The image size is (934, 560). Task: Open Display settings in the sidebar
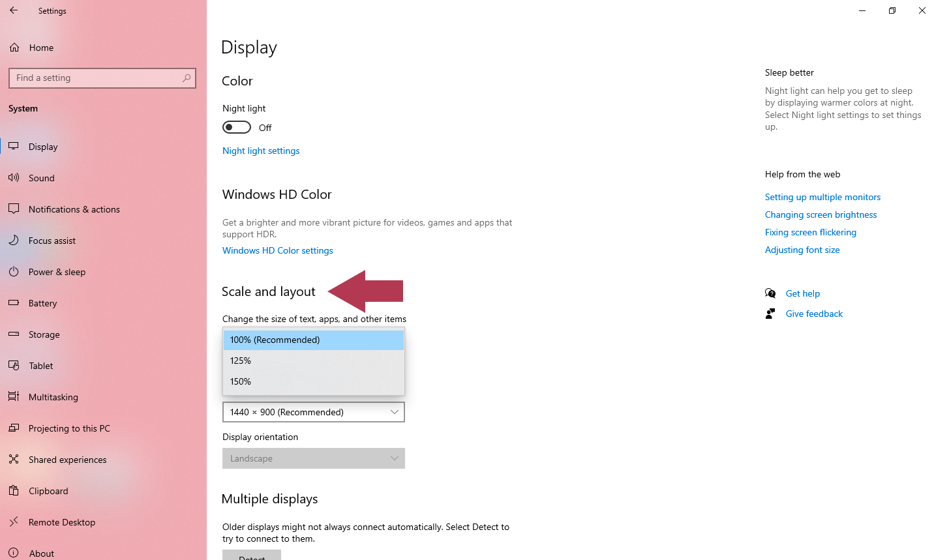tap(42, 146)
